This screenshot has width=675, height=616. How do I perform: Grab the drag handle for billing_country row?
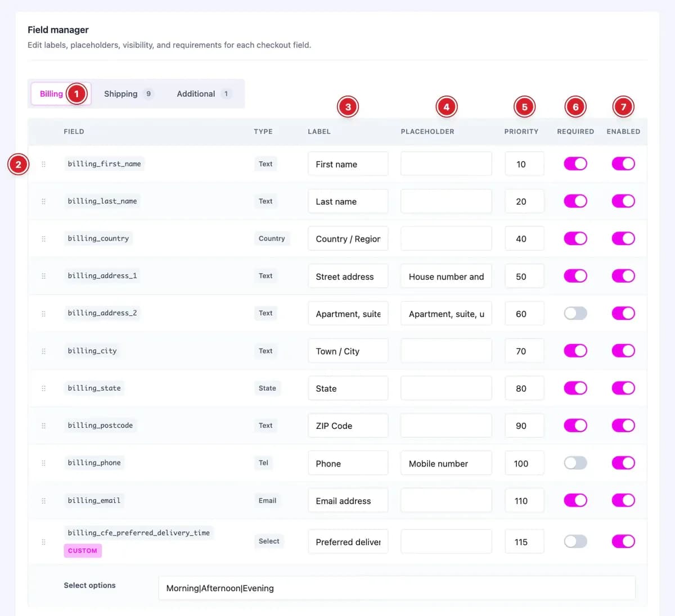(x=43, y=239)
